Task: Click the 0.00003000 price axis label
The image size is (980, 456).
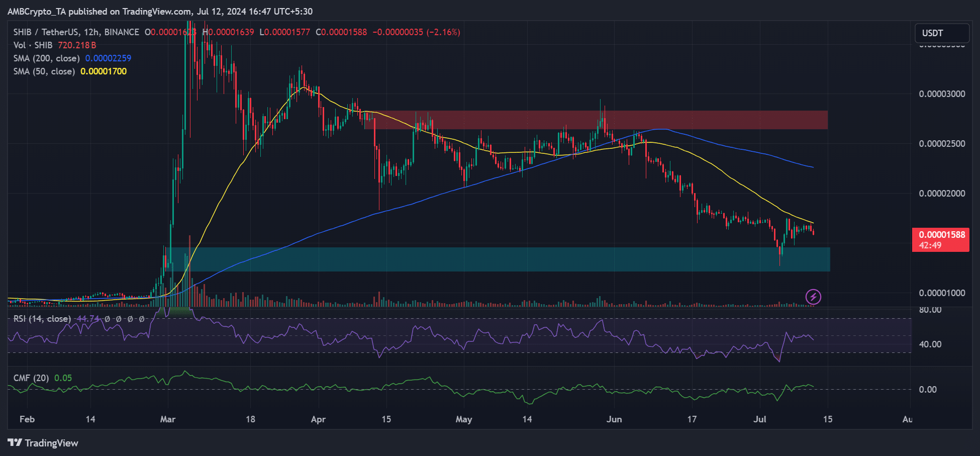Action: [x=942, y=94]
